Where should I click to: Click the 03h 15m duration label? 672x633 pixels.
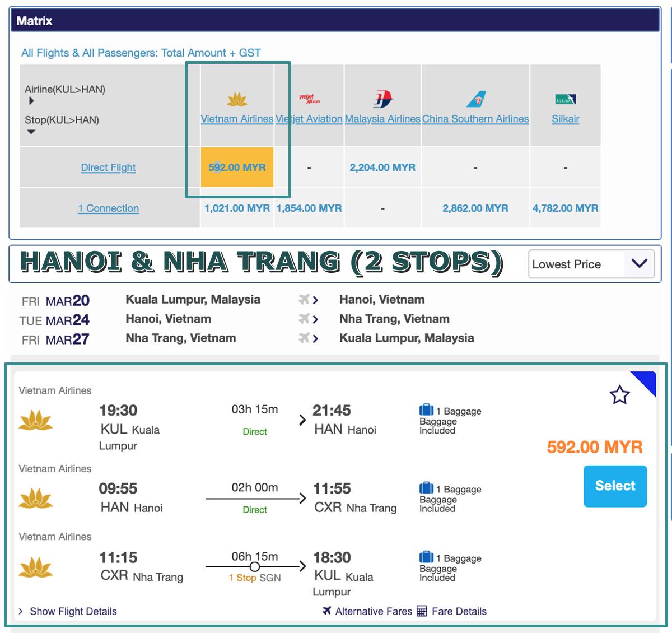click(x=255, y=409)
